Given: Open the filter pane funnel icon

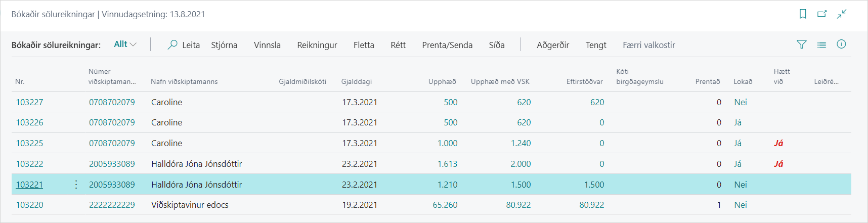Looking at the screenshot, I should (802, 44).
